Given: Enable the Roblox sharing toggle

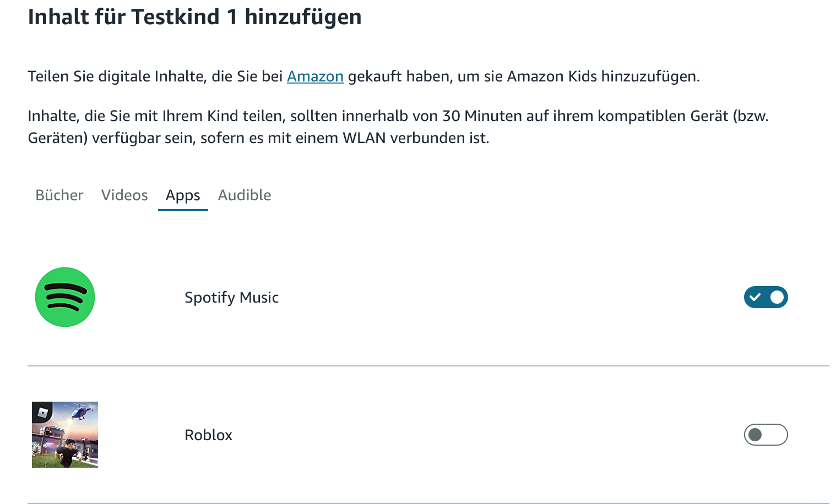Looking at the screenshot, I should pyautogui.click(x=766, y=435).
